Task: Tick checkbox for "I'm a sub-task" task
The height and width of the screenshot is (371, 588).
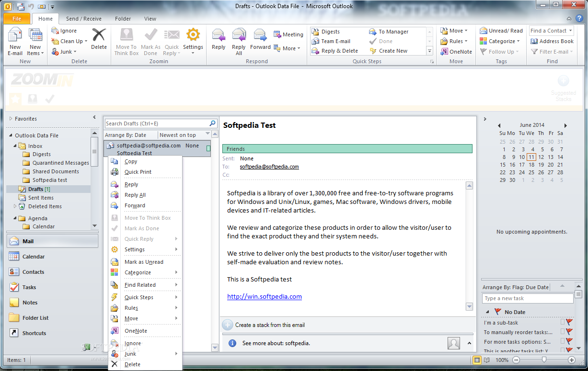Action: pos(563,322)
